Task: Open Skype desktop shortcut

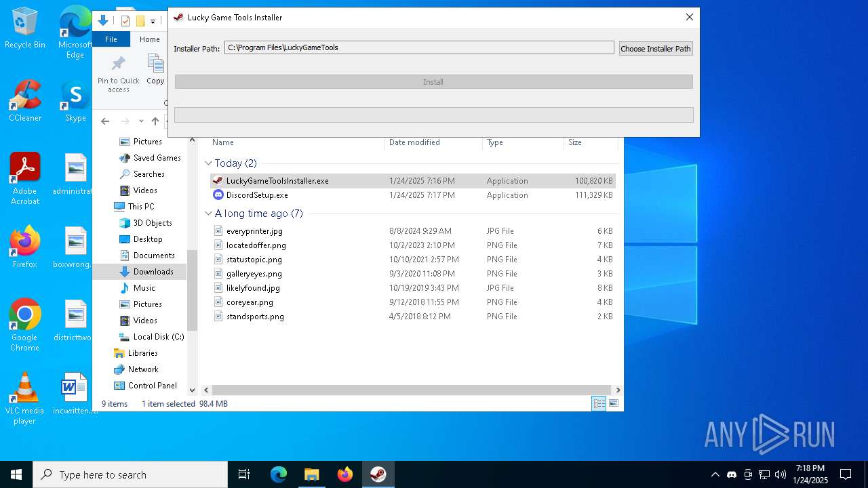Action: point(75,102)
